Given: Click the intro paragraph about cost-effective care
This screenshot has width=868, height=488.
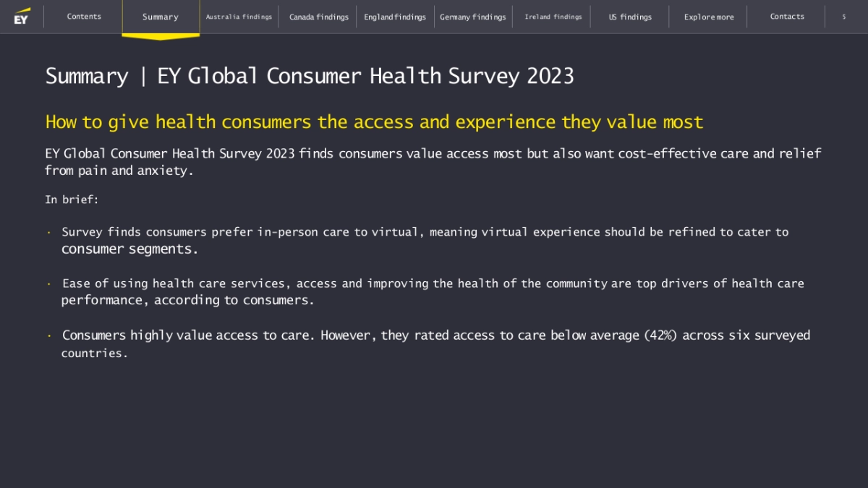Looking at the screenshot, I should click(x=433, y=162).
